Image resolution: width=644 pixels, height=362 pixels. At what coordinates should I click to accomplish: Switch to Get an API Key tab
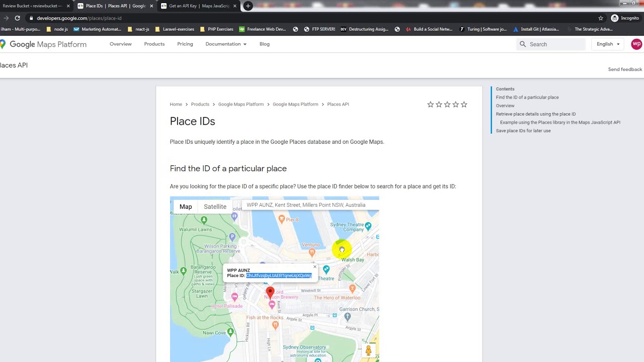click(199, 6)
